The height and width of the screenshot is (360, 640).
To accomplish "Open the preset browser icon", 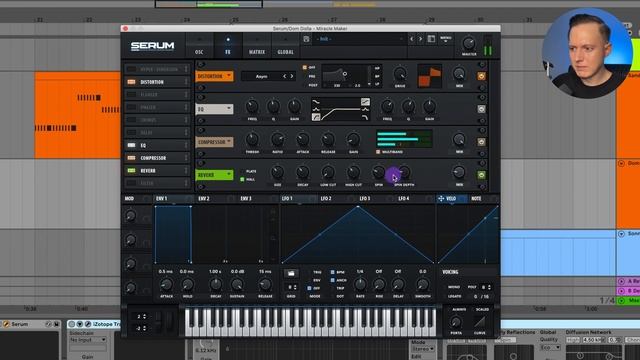I will (431, 39).
